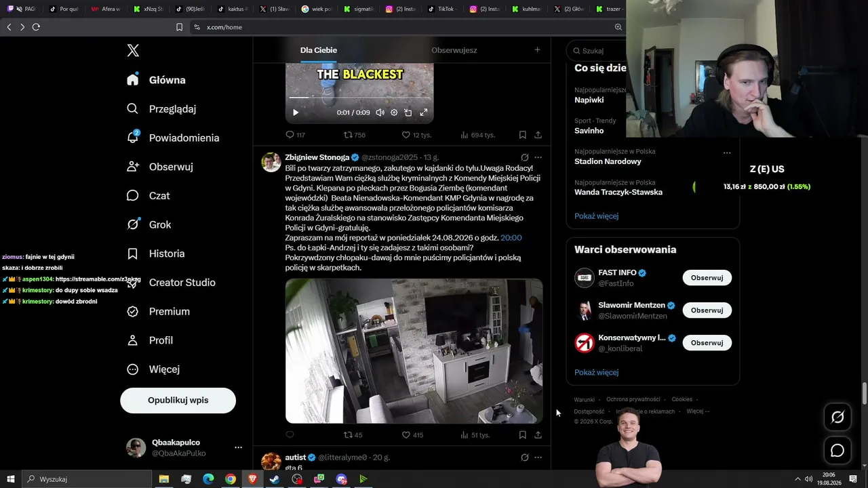Image resolution: width=868 pixels, height=488 pixels.
Task: Open Czat in the sidebar
Action: coord(149,196)
